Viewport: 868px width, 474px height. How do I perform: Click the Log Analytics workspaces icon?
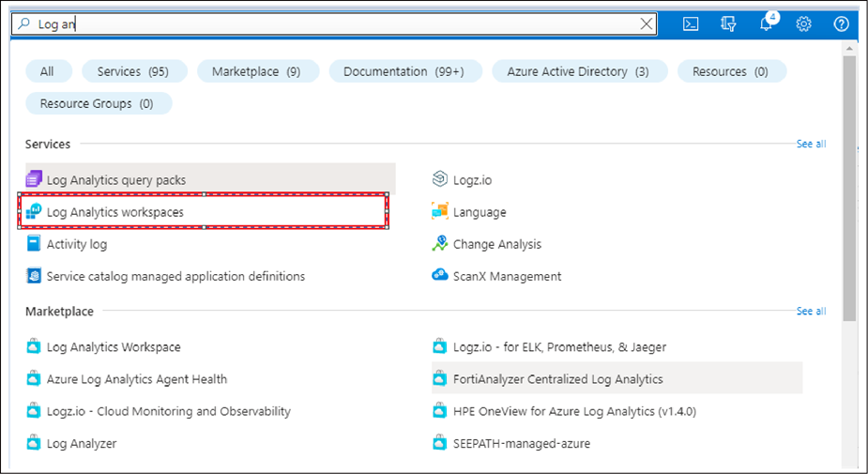click(34, 211)
